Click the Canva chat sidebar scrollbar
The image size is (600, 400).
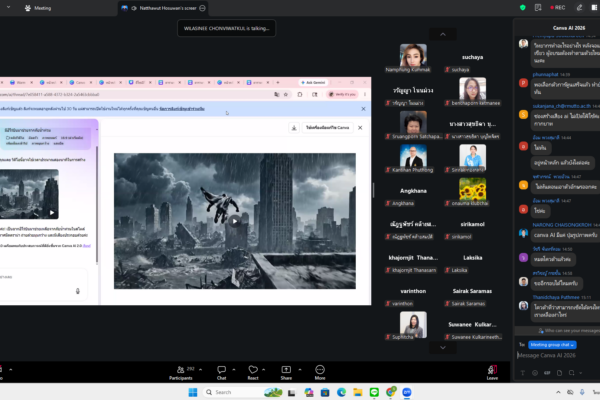tap(97, 205)
